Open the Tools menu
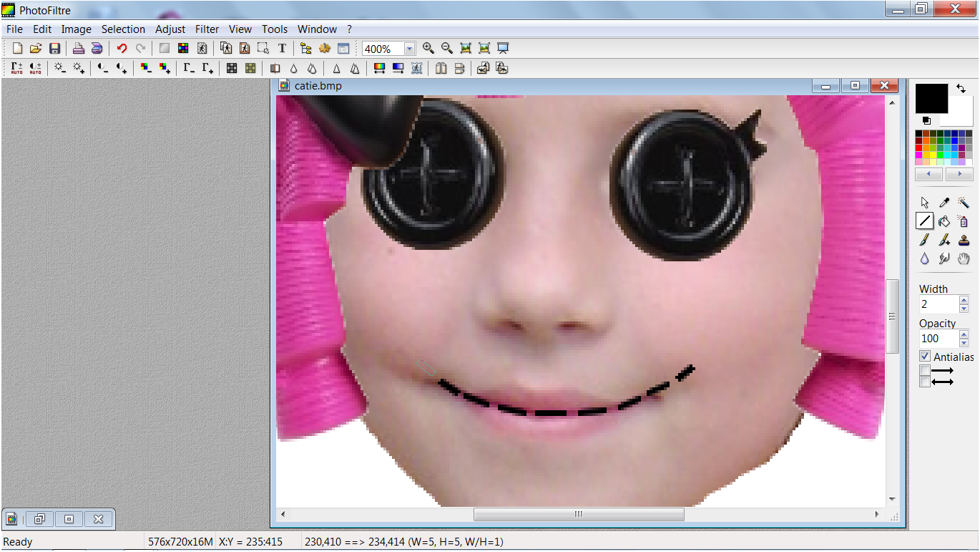The height and width of the screenshot is (552, 980). coord(275,29)
